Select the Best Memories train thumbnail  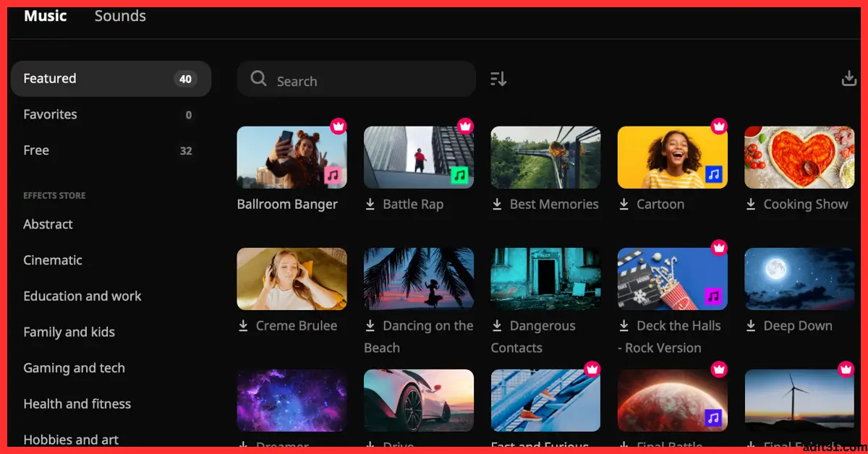coord(546,158)
